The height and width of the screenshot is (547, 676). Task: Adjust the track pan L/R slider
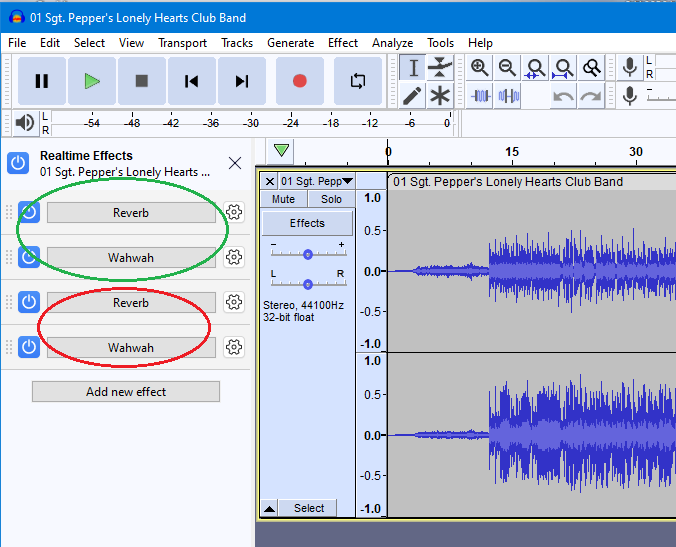pyautogui.click(x=308, y=284)
